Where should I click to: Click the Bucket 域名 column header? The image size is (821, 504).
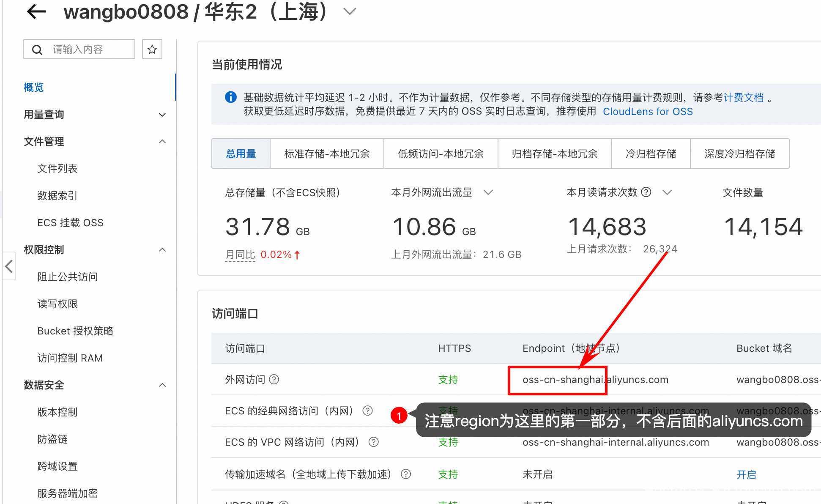point(764,348)
